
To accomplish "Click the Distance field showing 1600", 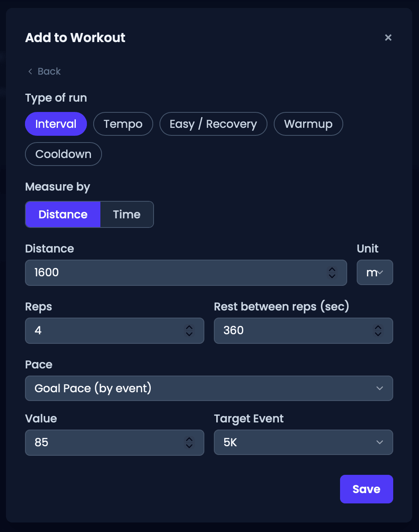I will pos(186,273).
